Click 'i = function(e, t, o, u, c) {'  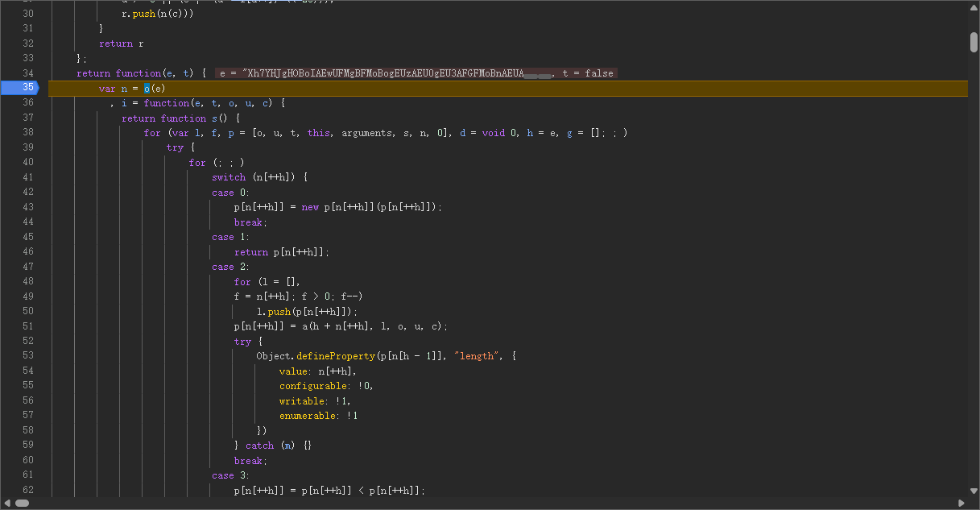204,103
